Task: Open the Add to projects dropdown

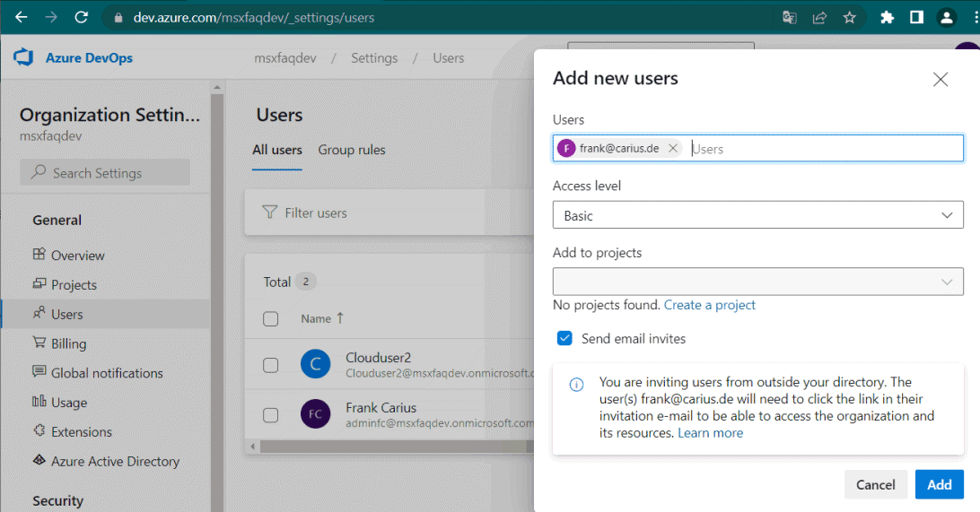Action: point(758,282)
